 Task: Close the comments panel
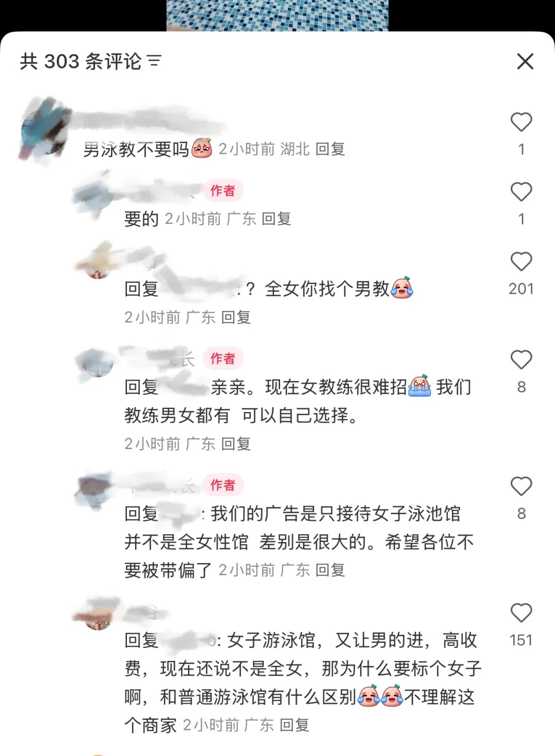tap(525, 61)
